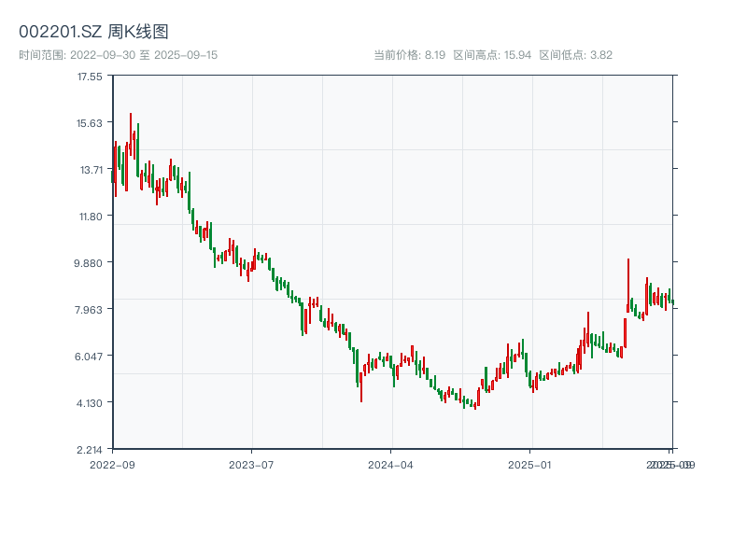Click the 2022-09 x-axis date label
Viewport: 747px width, 560px height.
(112, 464)
